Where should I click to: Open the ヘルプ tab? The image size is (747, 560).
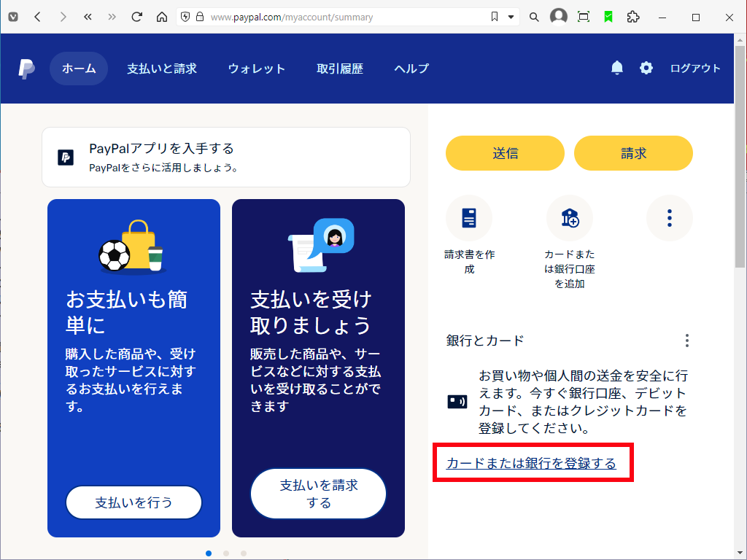[x=411, y=69]
